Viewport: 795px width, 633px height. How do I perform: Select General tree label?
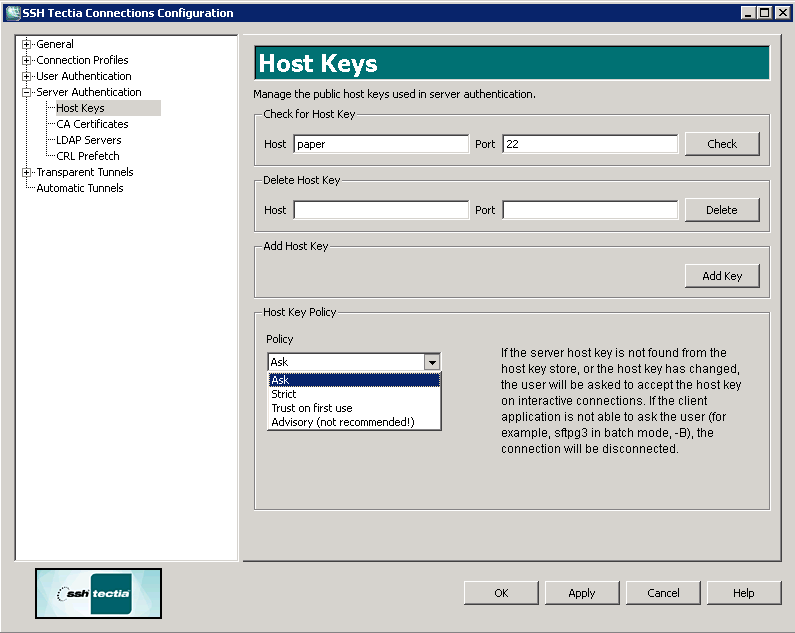pos(55,44)
